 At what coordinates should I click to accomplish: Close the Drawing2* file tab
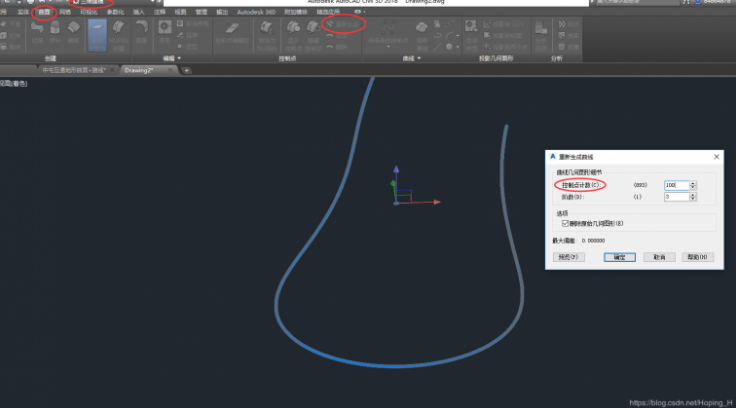point(170,70)
